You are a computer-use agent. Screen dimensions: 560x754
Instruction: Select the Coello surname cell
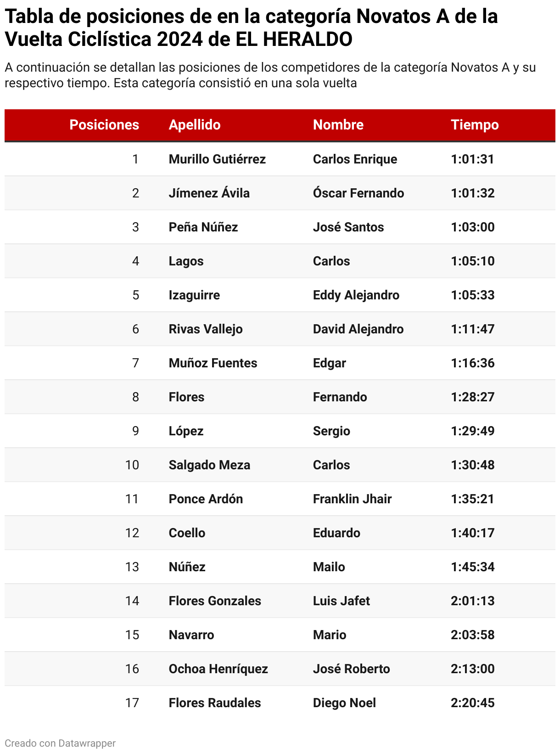click(187, 533)
